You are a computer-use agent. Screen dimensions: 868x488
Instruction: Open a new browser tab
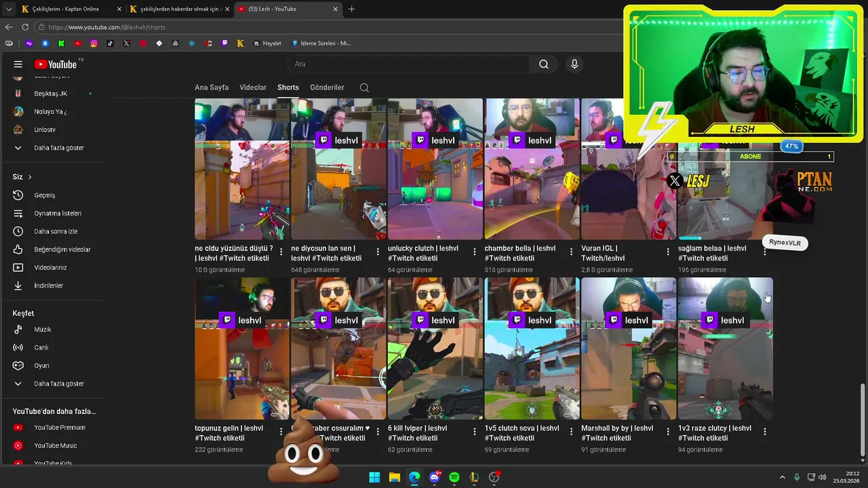point(351,9)
